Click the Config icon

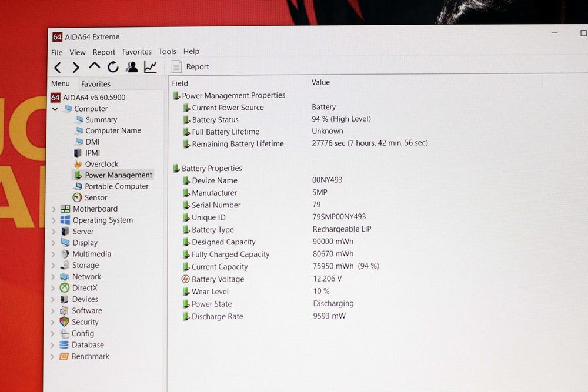[65, 333]
